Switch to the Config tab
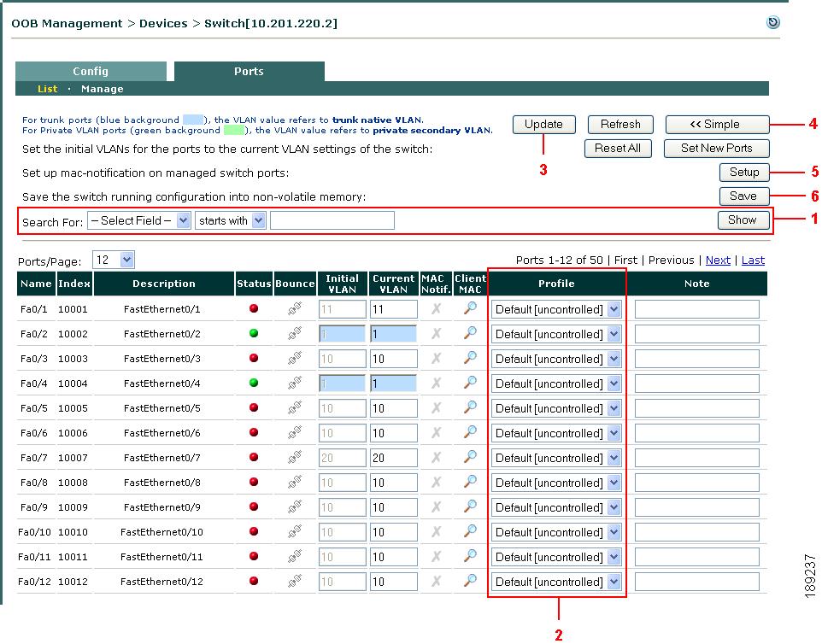Viewport: 822px width, 644px height. coord(91,72)
